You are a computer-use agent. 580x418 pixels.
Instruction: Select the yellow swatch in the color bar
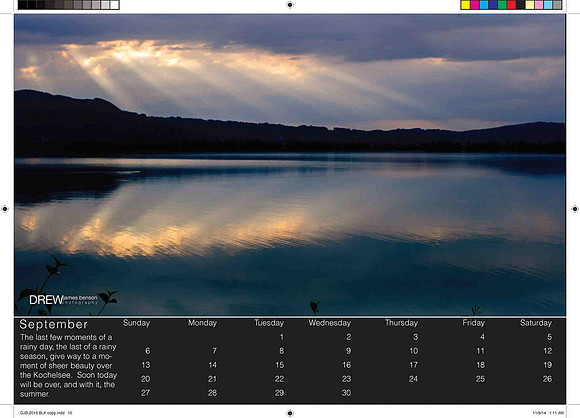click(x=466, y=5)
